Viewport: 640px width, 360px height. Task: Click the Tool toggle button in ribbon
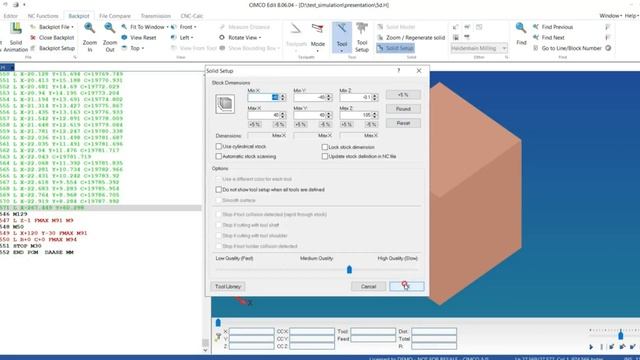tap(342, 37)
